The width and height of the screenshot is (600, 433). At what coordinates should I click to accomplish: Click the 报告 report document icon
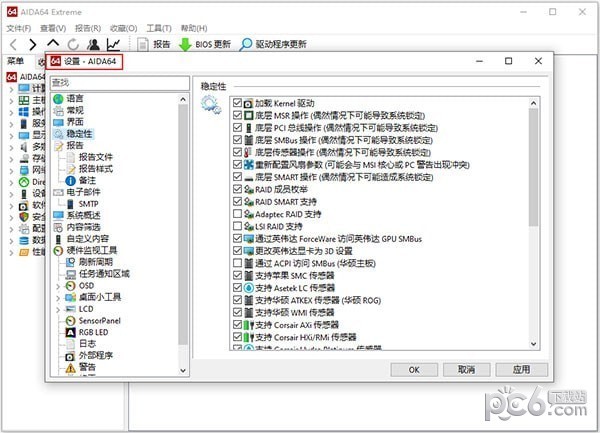(x=143, y=45)
